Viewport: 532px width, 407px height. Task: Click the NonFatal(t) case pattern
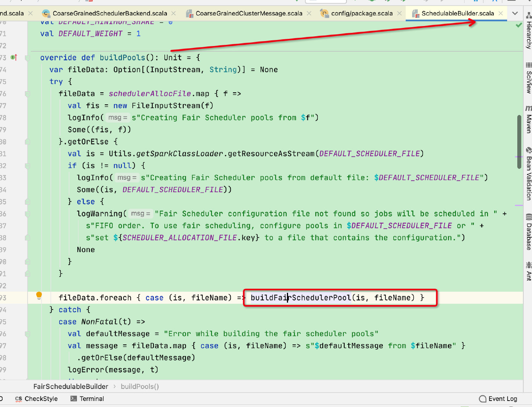[x=106, y=322]
